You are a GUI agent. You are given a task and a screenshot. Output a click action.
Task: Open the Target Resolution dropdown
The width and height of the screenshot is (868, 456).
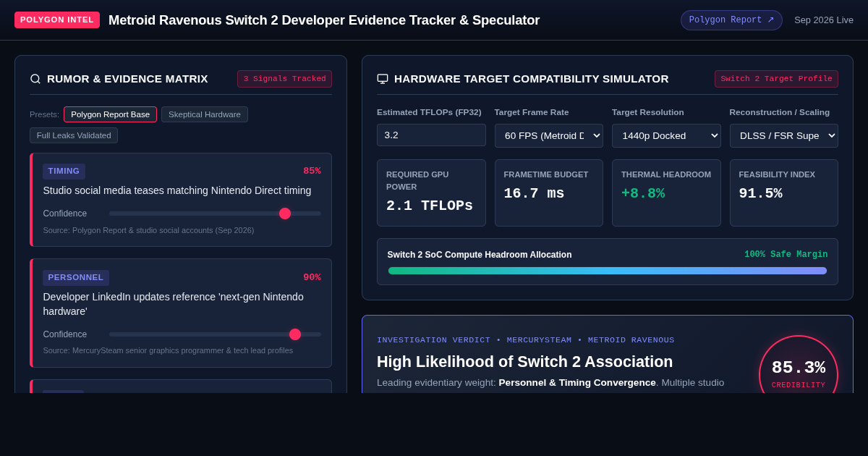click(666, 135)
